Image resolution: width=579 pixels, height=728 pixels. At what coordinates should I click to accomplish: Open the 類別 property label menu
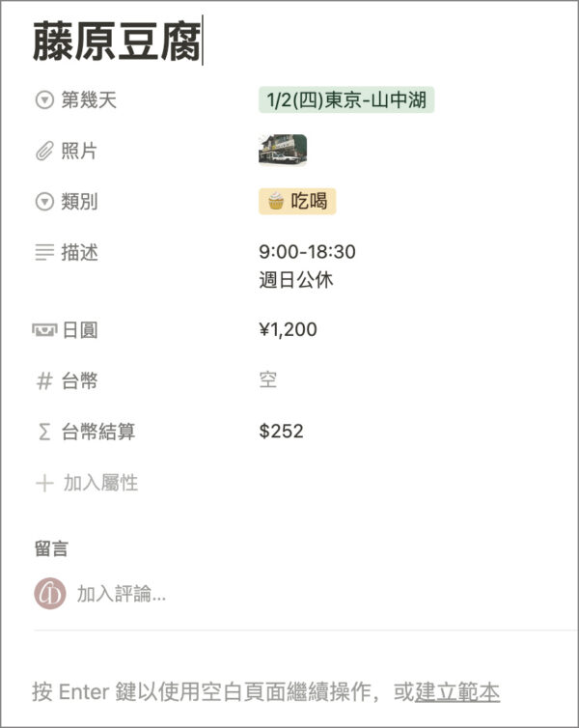[79, 203]
